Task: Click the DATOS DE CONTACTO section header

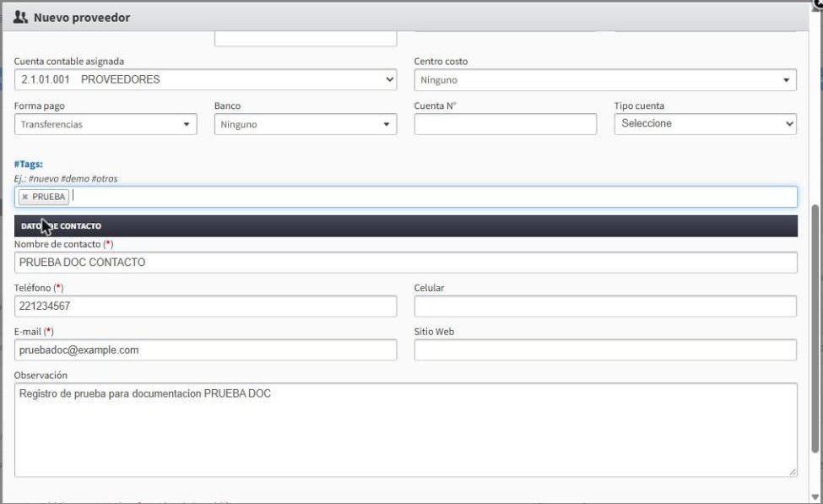Action: click(x=406, y=225)
